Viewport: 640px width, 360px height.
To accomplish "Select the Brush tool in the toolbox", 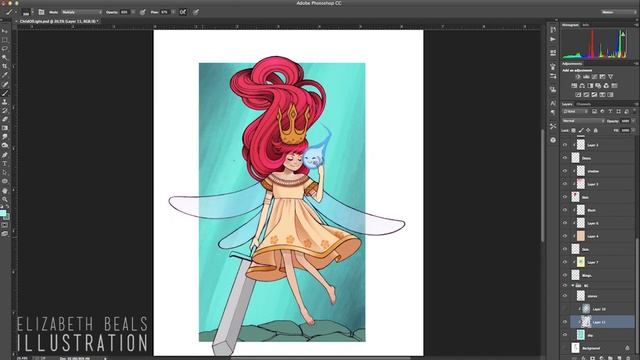I will pos(5,93).
